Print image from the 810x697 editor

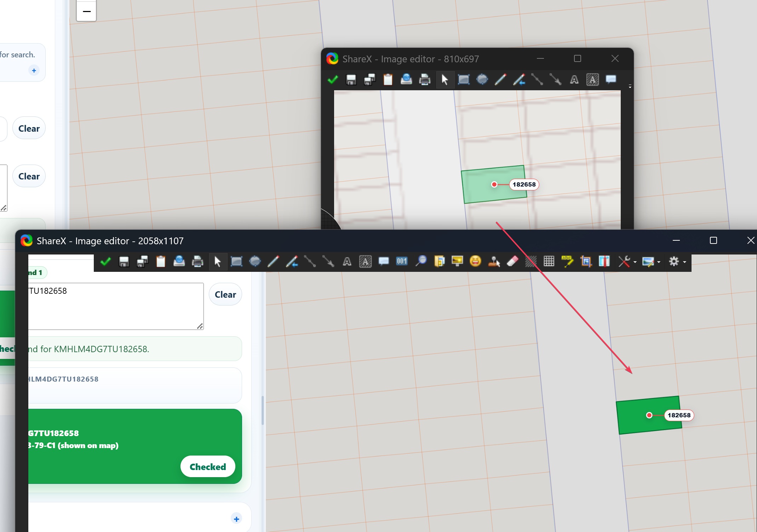click(425, 80)
